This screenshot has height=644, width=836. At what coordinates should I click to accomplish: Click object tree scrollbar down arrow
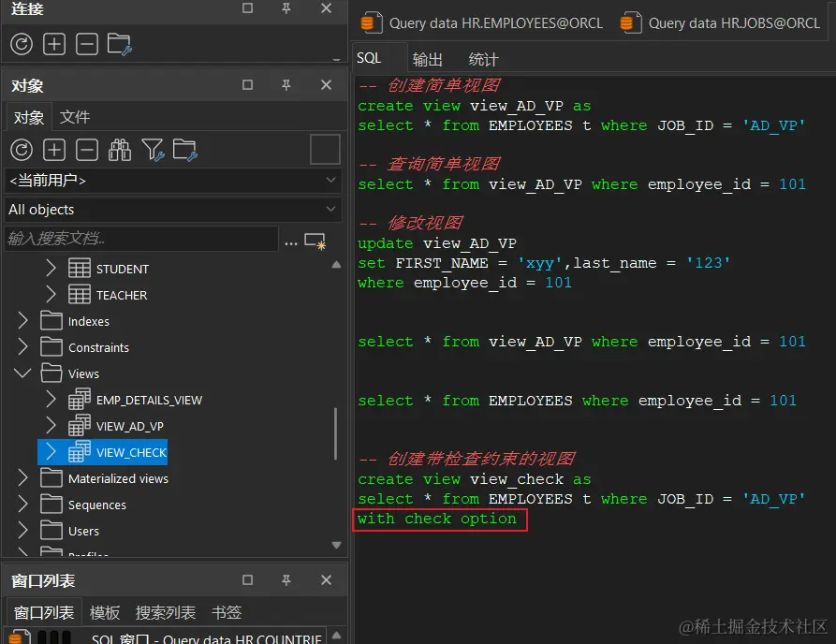[x=336, y=545]
